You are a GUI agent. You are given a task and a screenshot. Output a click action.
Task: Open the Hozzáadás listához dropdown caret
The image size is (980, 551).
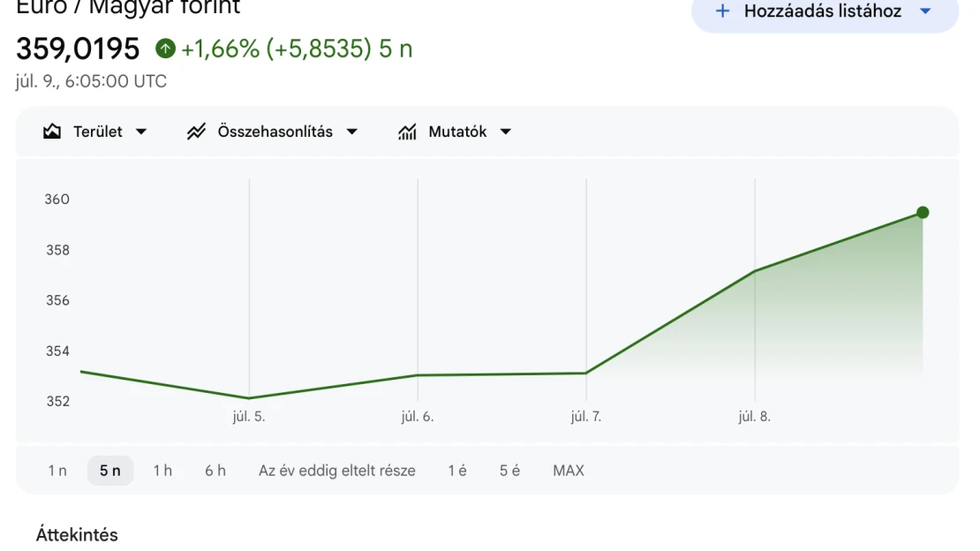click(x=925, y=11)
